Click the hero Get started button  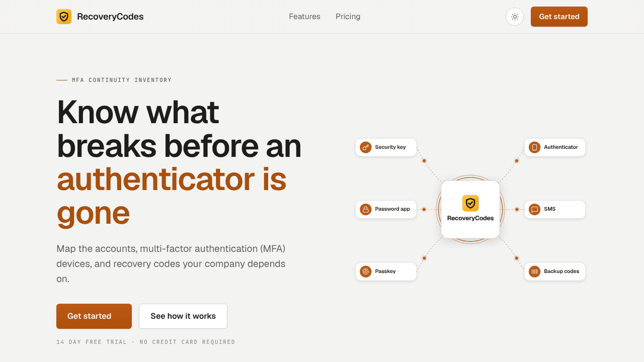[94, 316]
